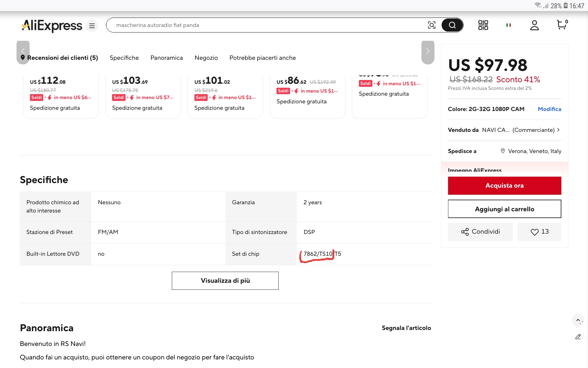The width and height of the screenshot is (588, 368).
Task: Click Acquista ora button
Action: tap(504, 186)
